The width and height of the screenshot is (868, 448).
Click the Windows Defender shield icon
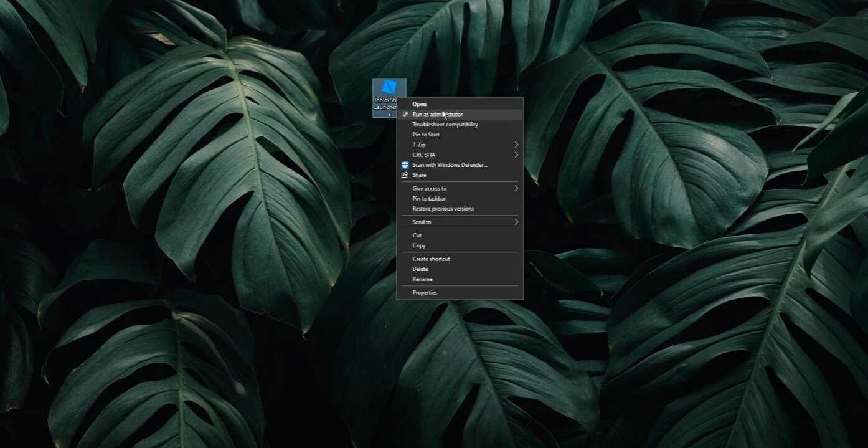pos(405,165)
